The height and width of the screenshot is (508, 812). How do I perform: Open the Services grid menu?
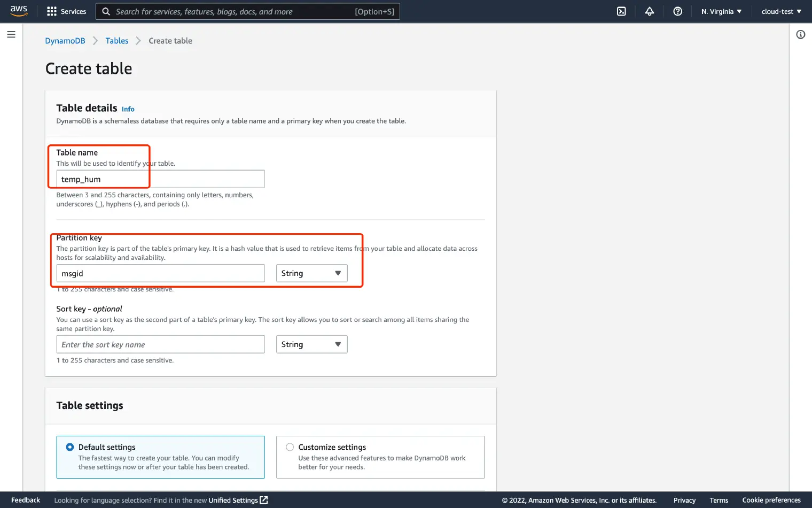(52, 11)
